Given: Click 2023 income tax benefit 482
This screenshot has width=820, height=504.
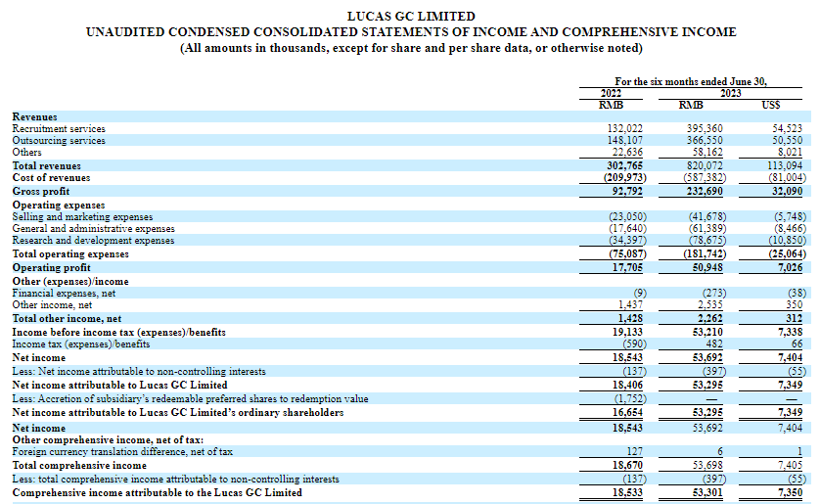Looking at the screenshot, I should point(714,344).
